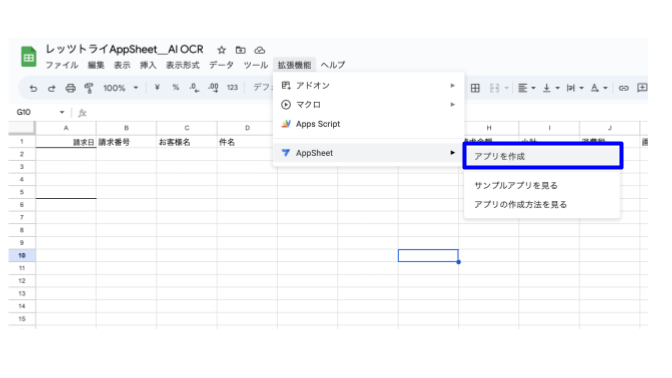Expand the アドオン submenu
Image resolution: width=672 pixels, height=378 pixels.
coord(369,86)
